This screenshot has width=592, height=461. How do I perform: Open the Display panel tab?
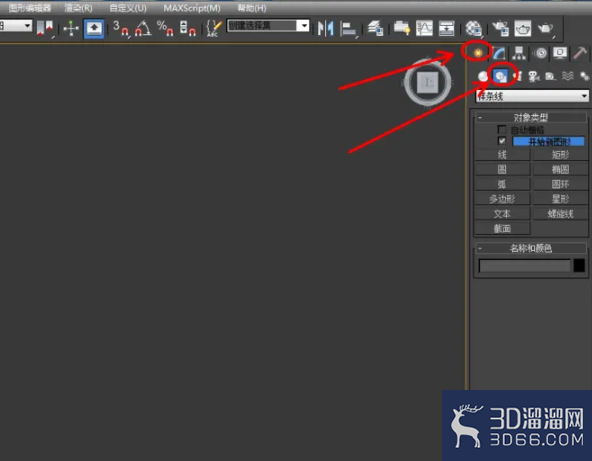click(560, 53)
